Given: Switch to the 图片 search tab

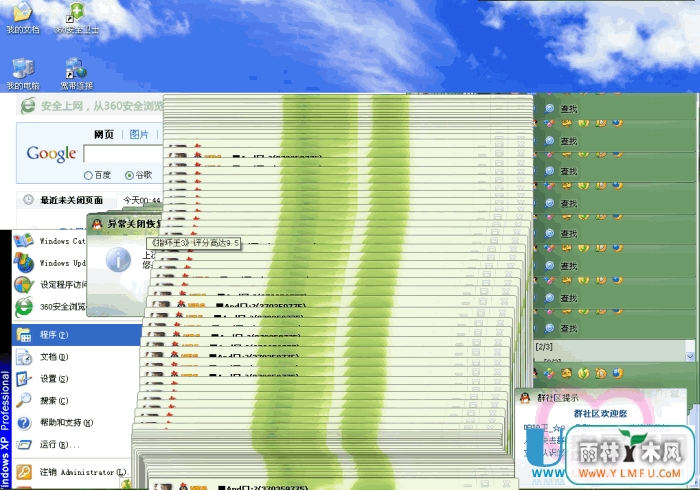Looking at the screenshot, I should pyautogui.click(x=139, y=134).
